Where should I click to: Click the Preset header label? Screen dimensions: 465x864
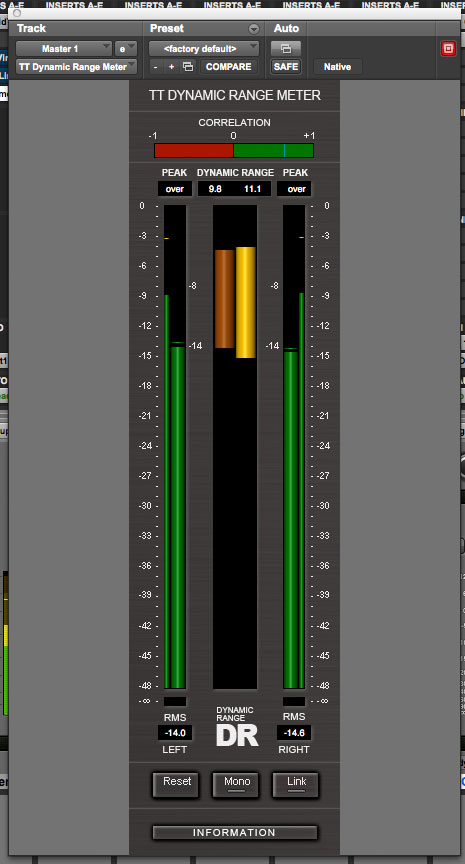[167, 28]
